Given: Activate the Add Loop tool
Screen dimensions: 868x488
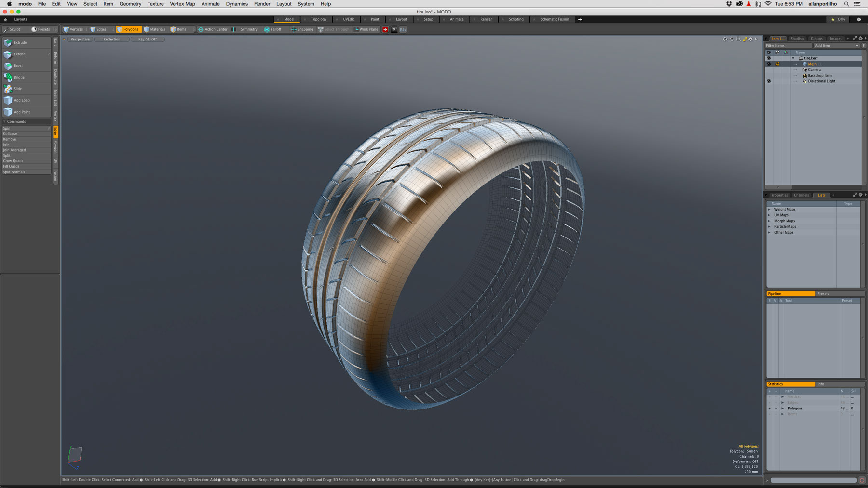Looking at the screenshot, I should click(x=21, y=100).
